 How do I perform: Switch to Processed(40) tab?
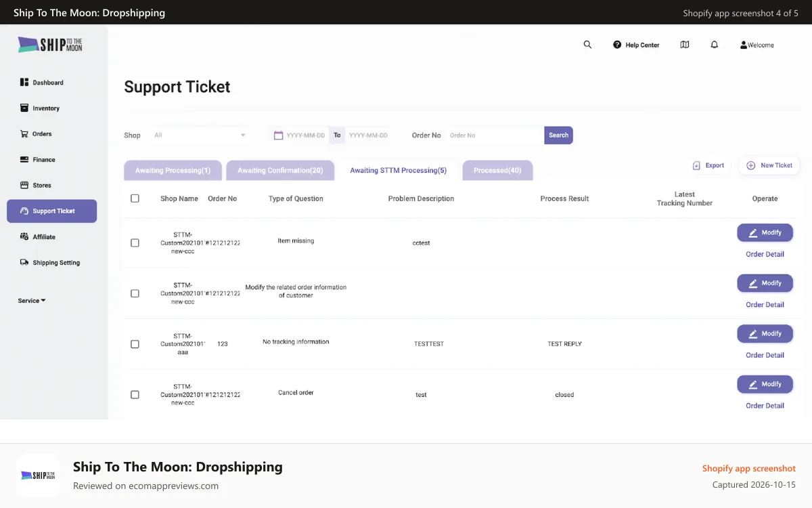click(497, 170)
